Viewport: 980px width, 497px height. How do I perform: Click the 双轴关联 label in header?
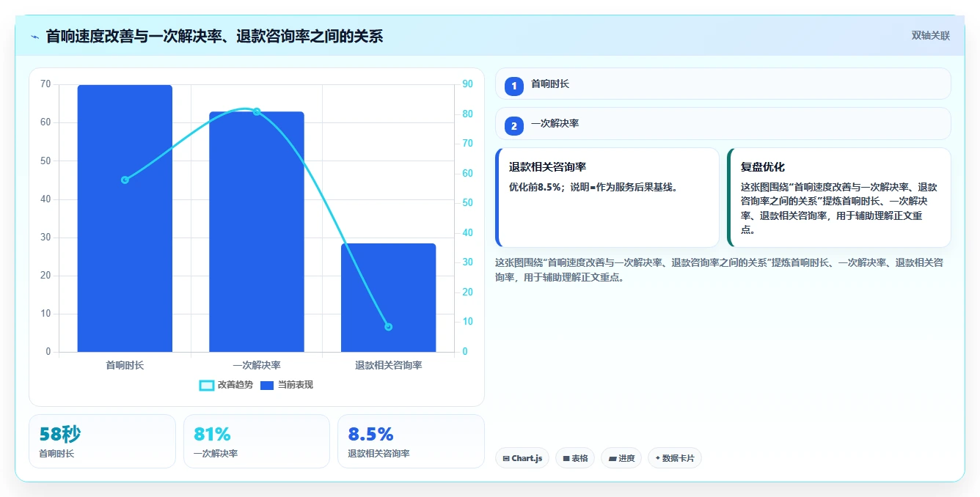tap(931, 36)
